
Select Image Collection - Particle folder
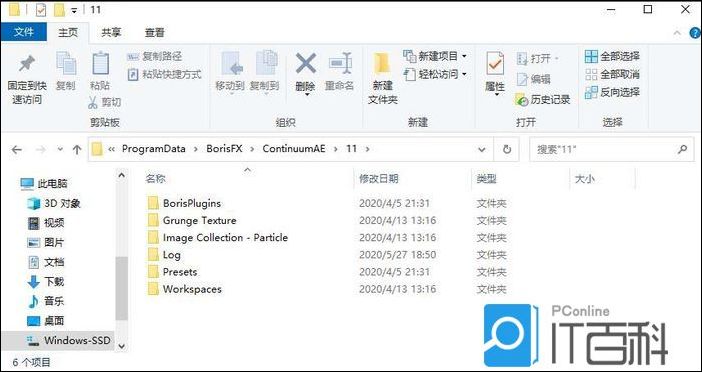(218, 237)
